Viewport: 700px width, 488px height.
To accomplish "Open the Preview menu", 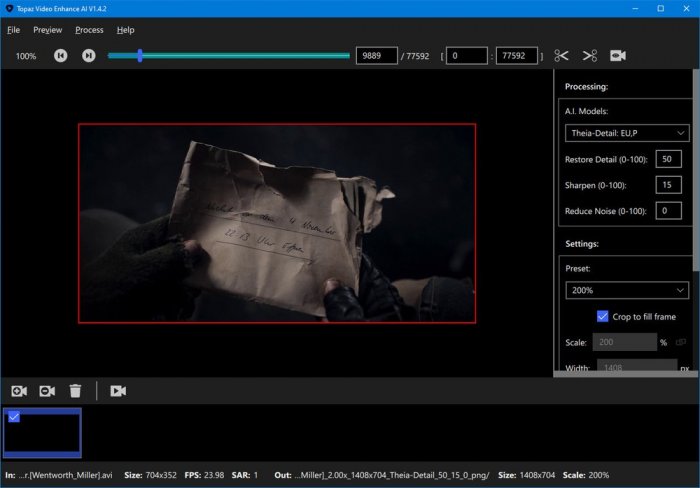I will (47, 30).
